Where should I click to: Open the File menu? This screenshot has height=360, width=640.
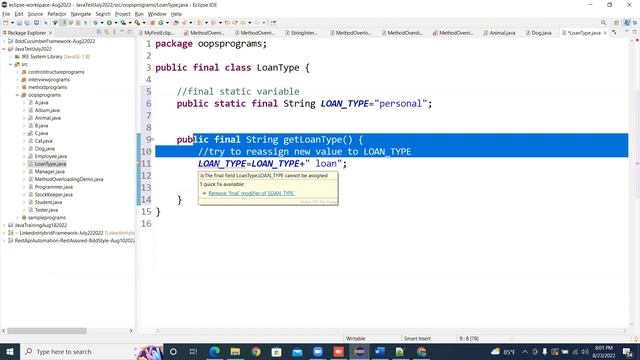[6, 14]
